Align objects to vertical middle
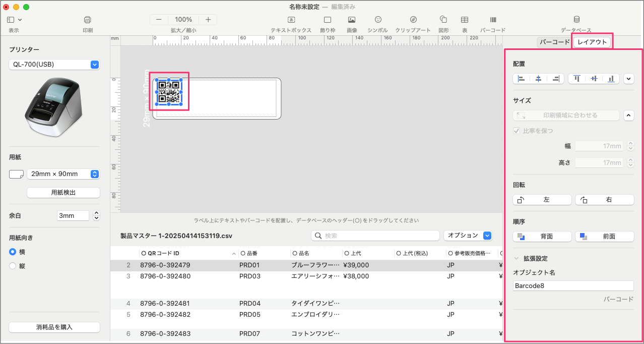Viewport: 644px width, 344px height. [594, 79]
